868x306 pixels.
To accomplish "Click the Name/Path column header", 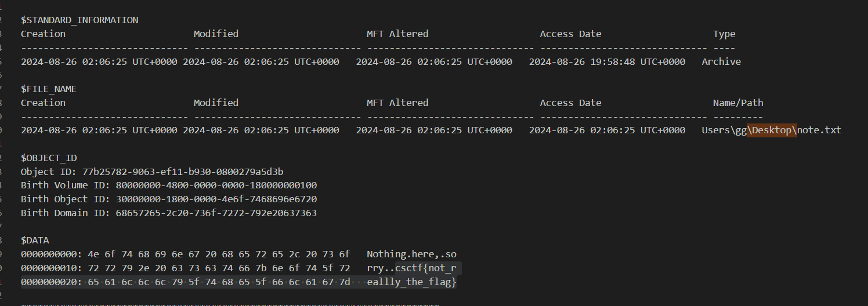I will click(x=738, y=103).
